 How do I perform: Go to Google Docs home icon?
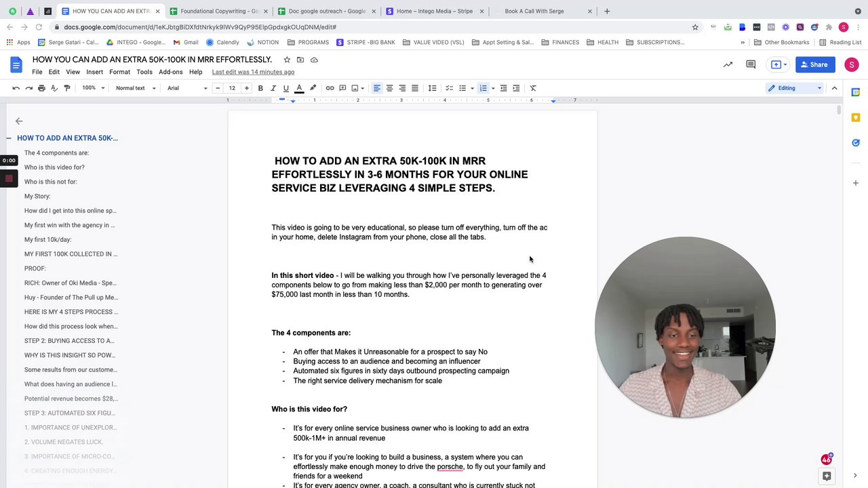[16, 65]
